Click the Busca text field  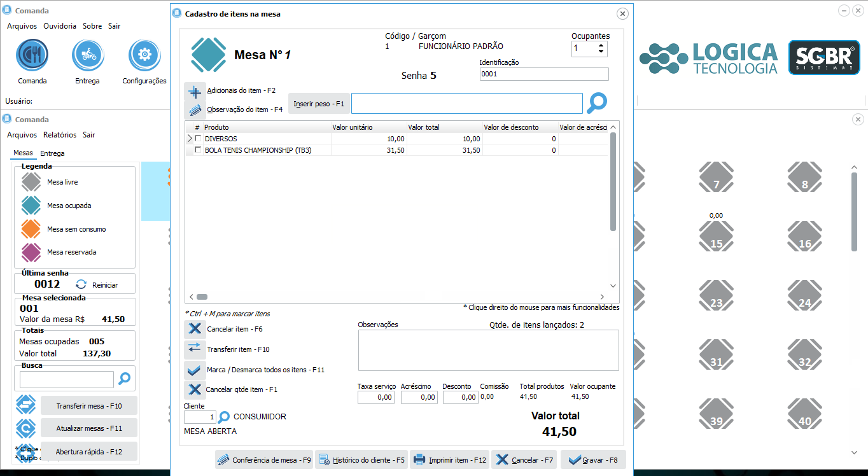[67, 380]
